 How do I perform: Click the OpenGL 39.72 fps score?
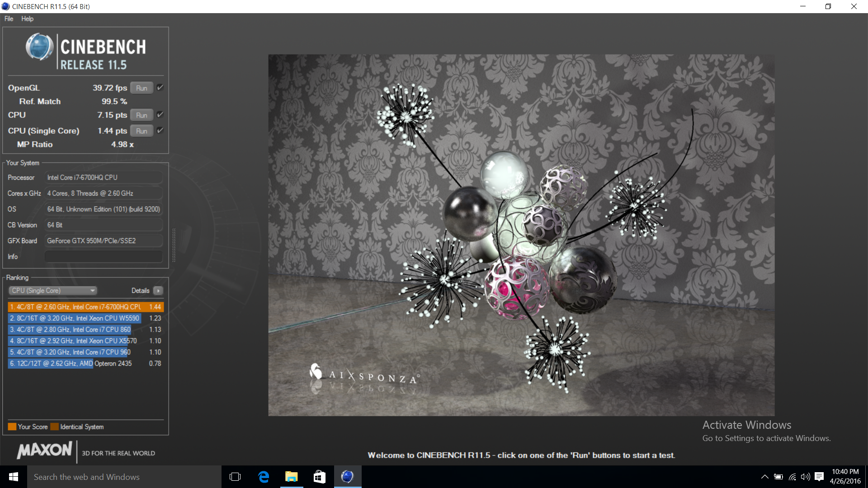point(110,88)
